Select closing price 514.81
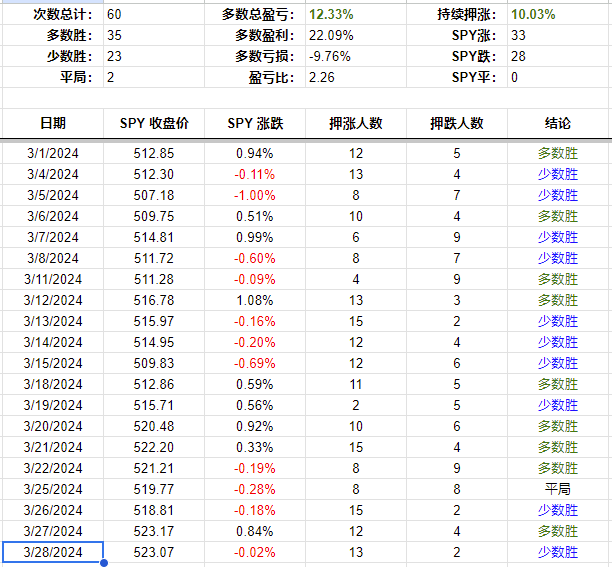This screenshot has width=612, height=567. click(154, 237)
